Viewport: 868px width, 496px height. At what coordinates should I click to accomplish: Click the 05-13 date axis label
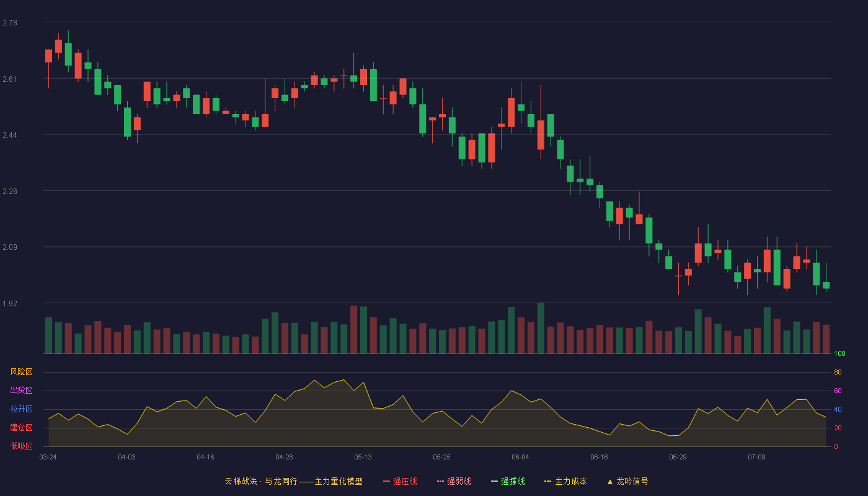[x=363, y=457]
